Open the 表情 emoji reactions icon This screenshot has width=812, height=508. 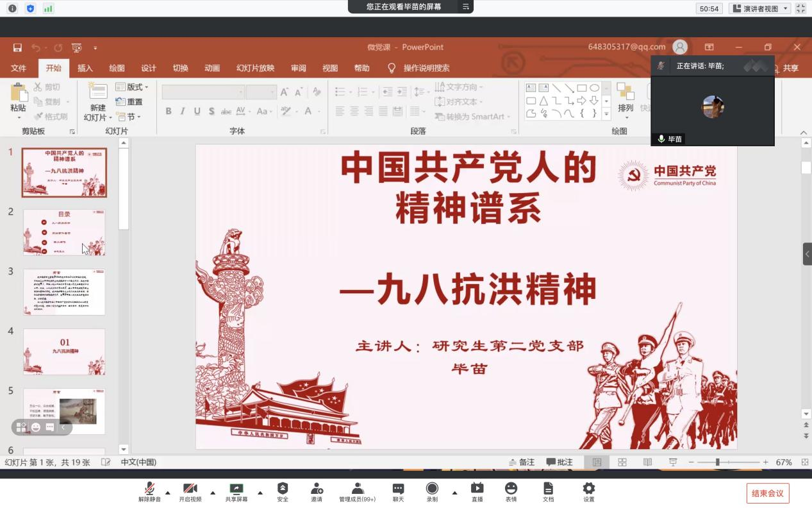click(x=511, y=491)
